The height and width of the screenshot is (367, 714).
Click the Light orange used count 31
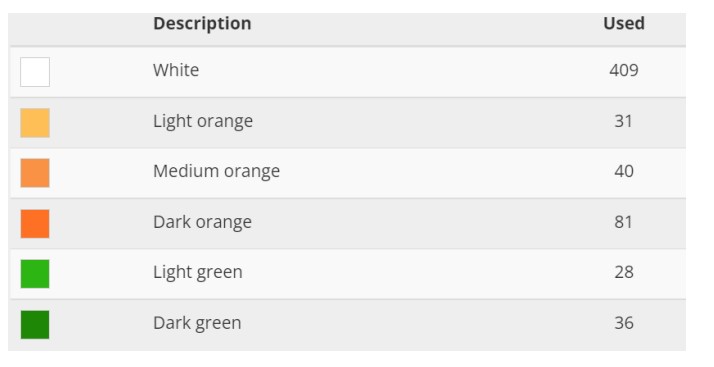624,121
